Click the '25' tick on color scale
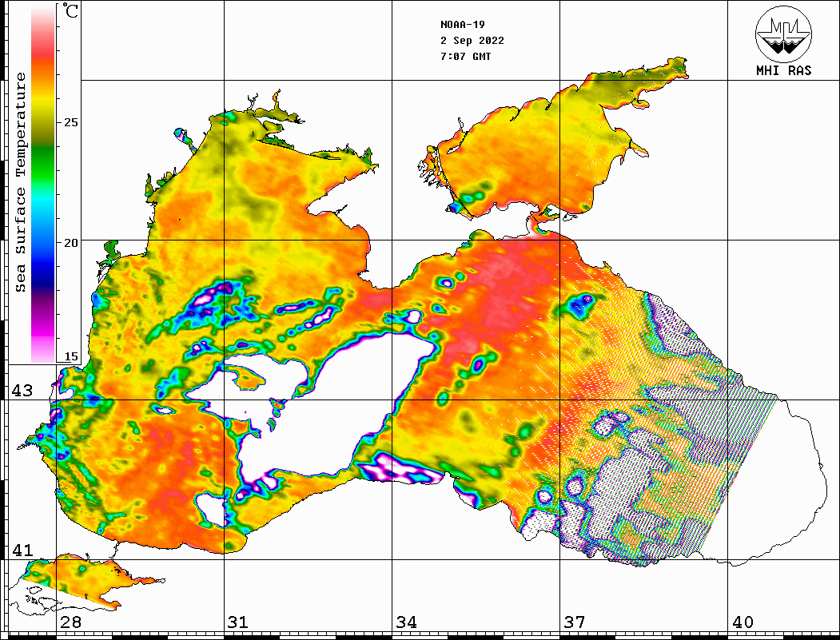The height and width of the screenshot is (640, 840). coord(70,122)
